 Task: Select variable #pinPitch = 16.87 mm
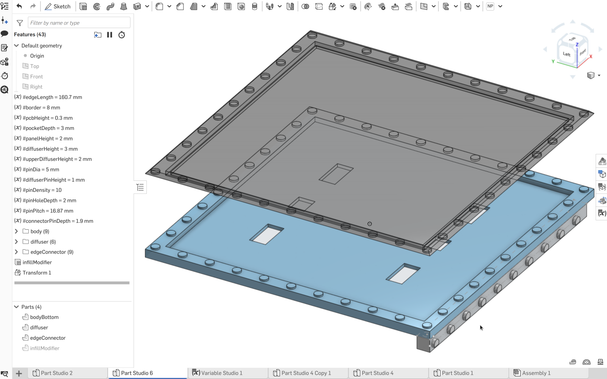pos(48,211)
